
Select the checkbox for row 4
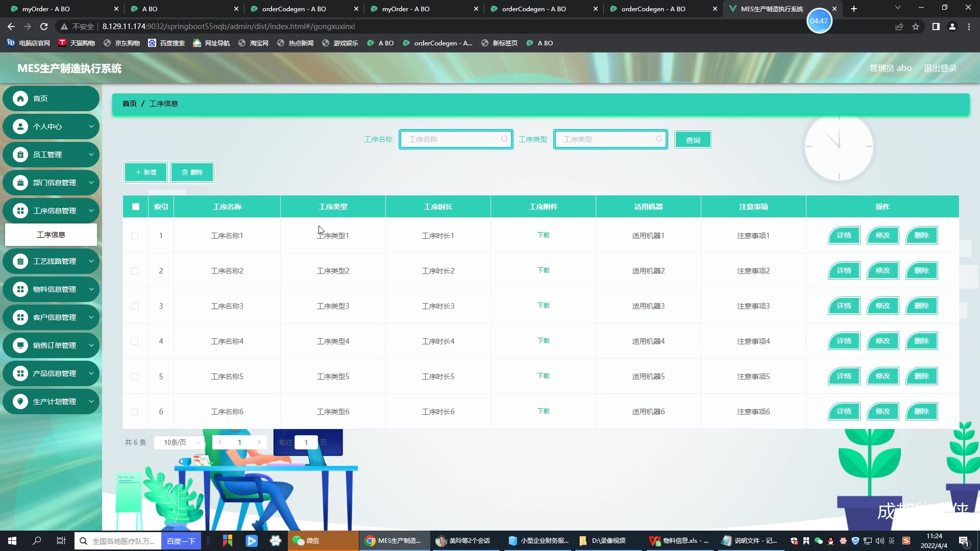[x=135, y=341]
